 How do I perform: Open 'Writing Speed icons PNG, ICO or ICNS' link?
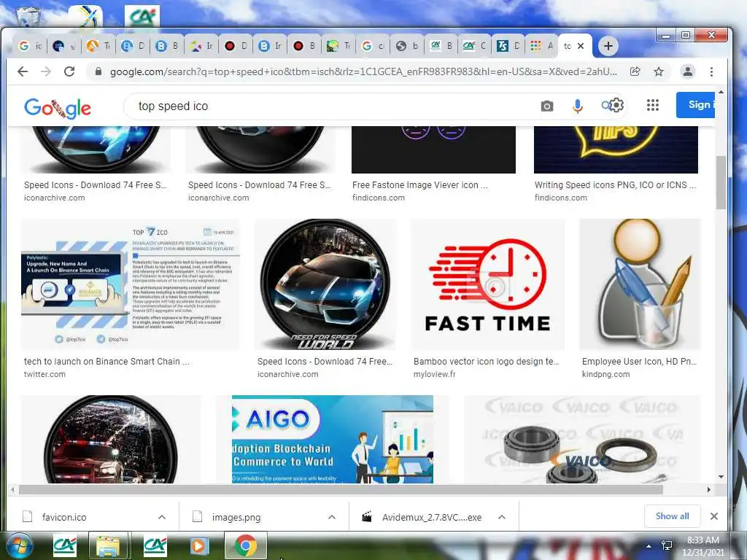pos(615,184)
